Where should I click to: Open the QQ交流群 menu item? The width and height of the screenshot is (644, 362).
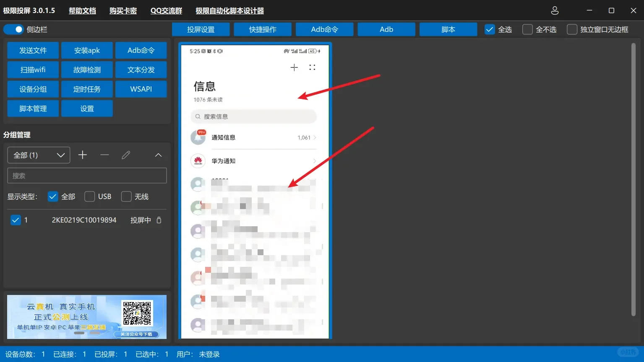[x=166, y=10]
